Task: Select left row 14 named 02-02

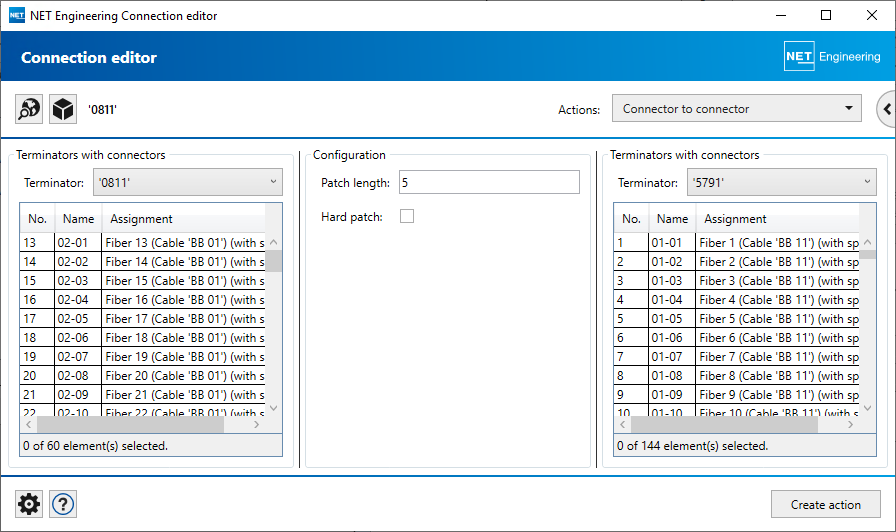Action: click(x=143, y=261)
